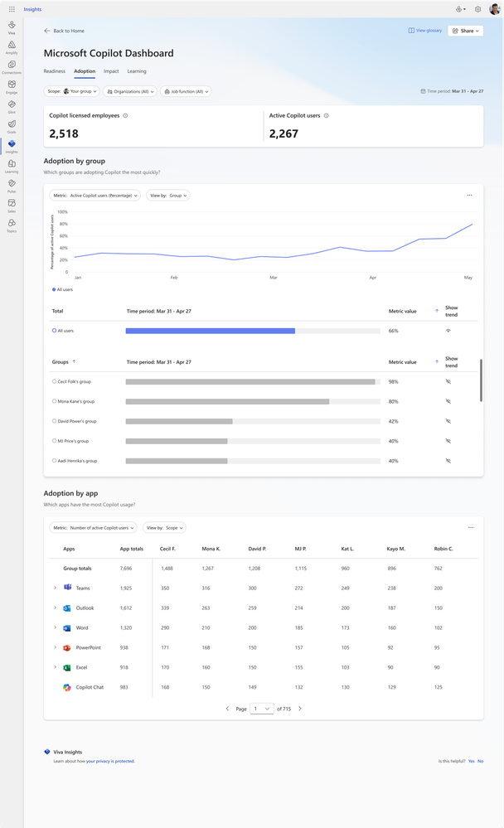Open Glint in the sidebar
The width and height of the screenshot is (504, 828).
click(12, 107)
